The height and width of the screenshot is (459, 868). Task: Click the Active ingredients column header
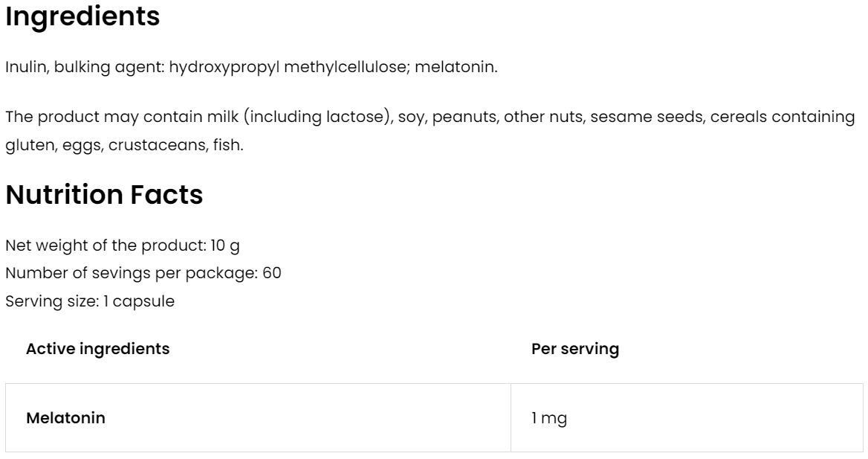pyautogui.click(x=97, y=349)
